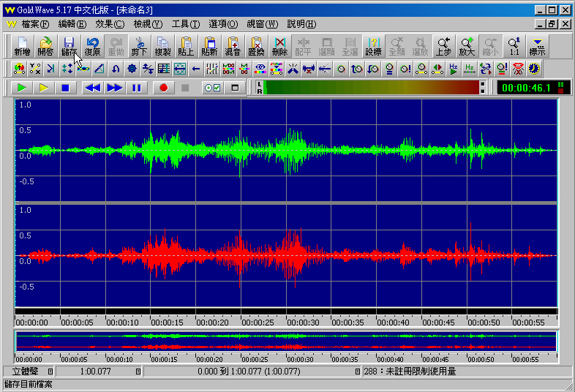Screen dimensions: 575x392
Task: Click the 新增 (New) file button
Action: click(22, 47)
